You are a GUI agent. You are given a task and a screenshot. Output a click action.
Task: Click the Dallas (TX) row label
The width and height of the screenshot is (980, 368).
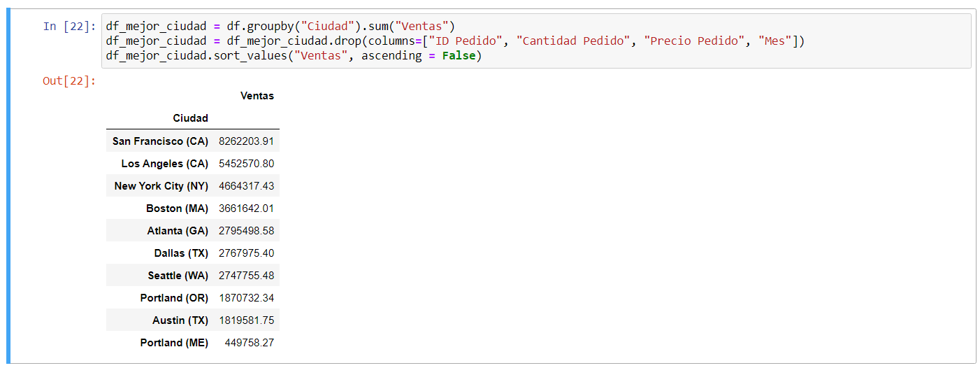(181, 253)
